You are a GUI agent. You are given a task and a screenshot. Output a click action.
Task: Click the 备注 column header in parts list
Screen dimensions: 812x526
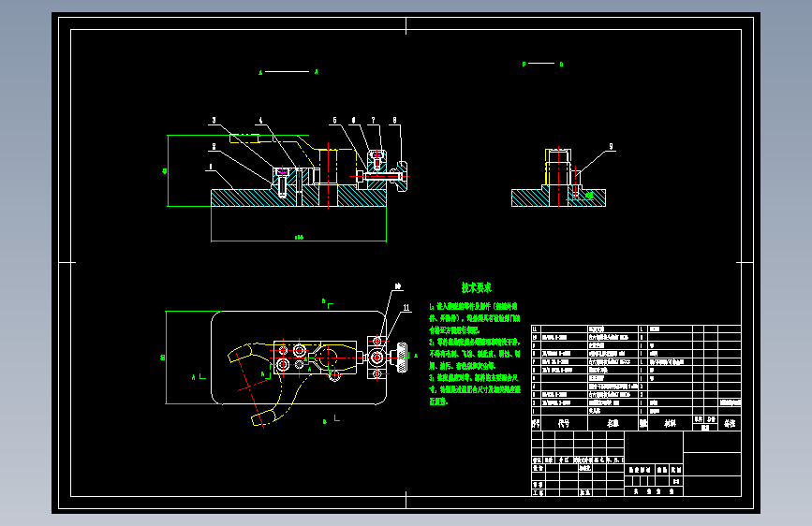[x=730, y=423]
